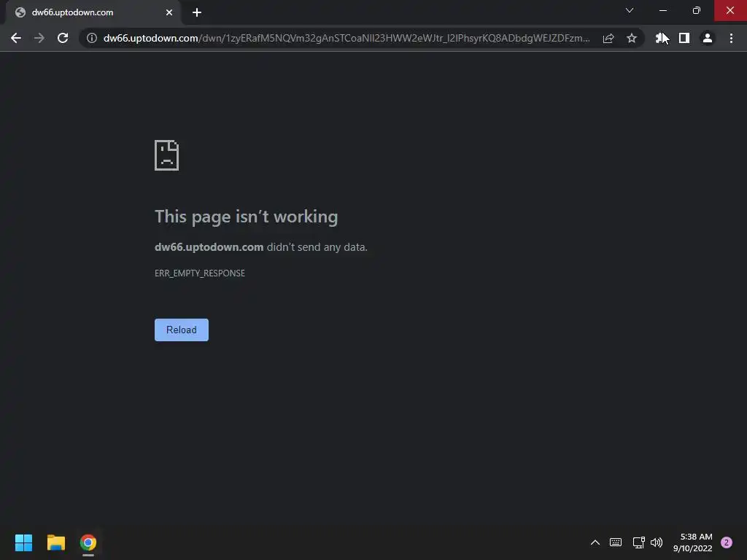Open network status tray icon
747x560 pixels.
(x=638, y=542)
